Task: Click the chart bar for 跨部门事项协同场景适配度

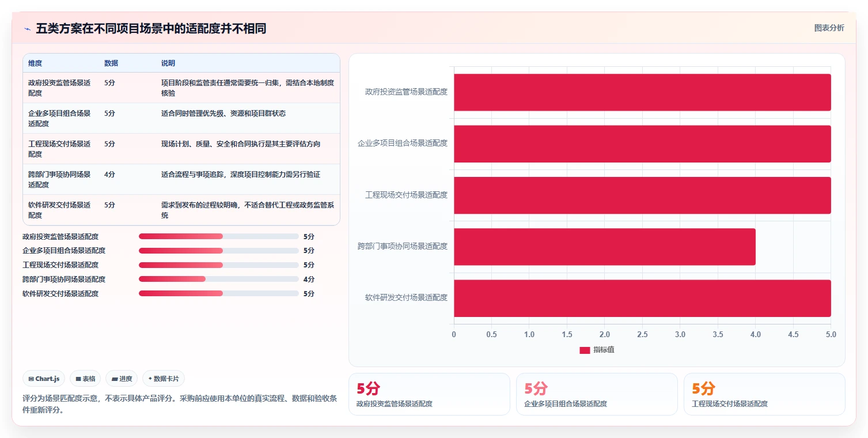Action: [605, 247]
